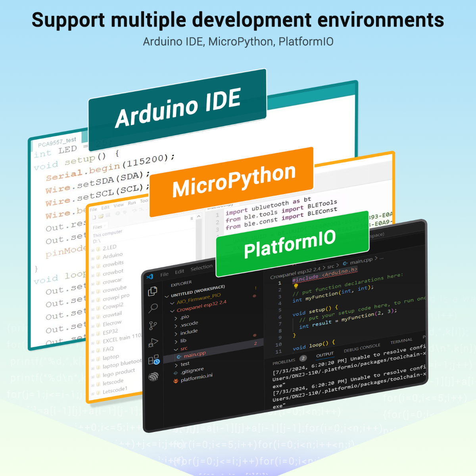Switch to the DEBUG CONSOLE tab
Viewport: 476px width, 476px height.
(362, 348)
